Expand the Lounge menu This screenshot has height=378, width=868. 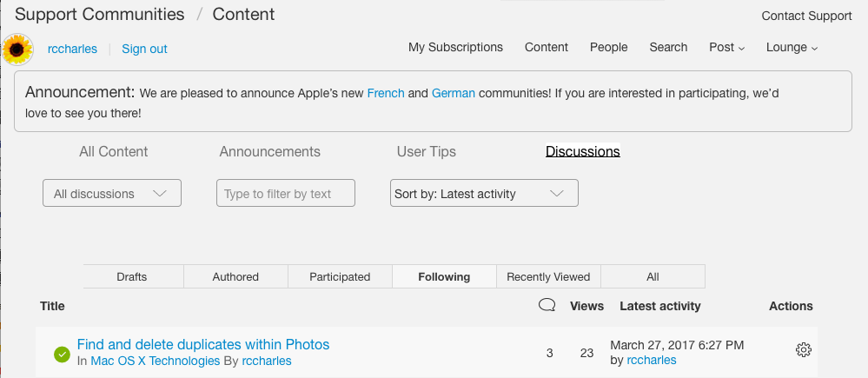tap(792, 48)
